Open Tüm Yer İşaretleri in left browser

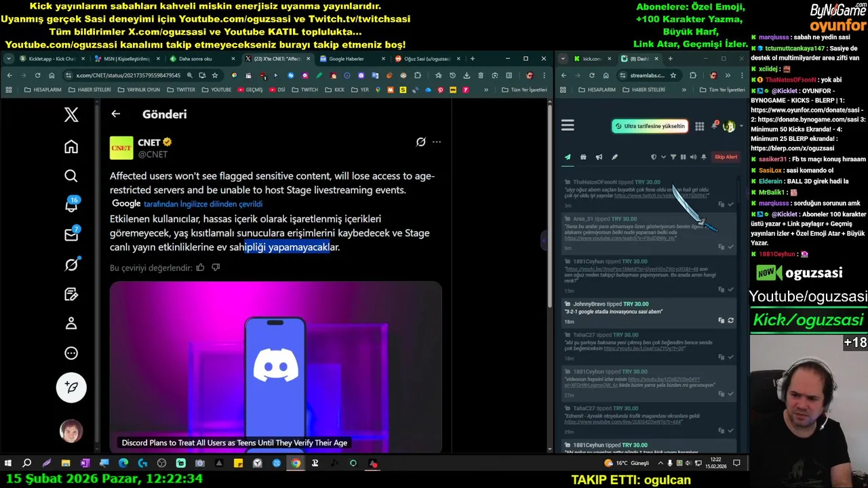(525, 89)
